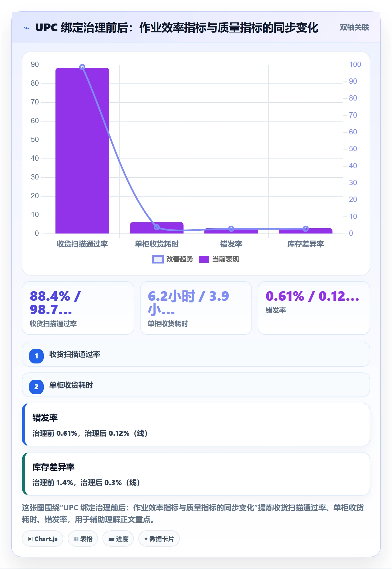Toggle the 当前表现 legend item

point(219,259)
